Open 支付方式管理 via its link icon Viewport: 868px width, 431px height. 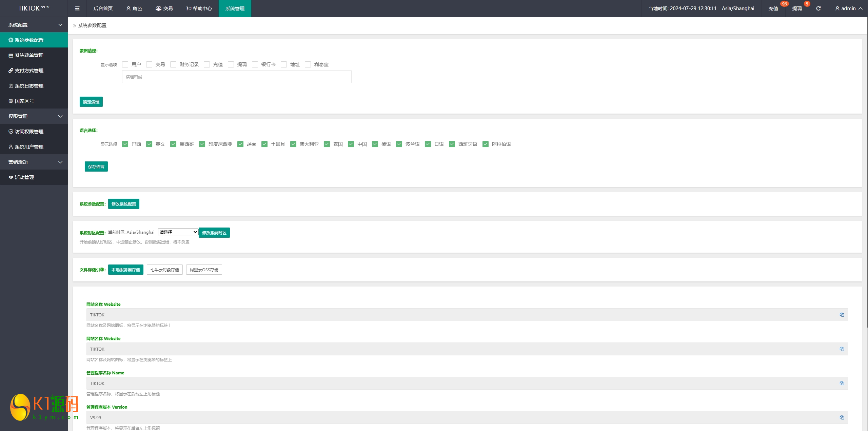tap(11, 71)
